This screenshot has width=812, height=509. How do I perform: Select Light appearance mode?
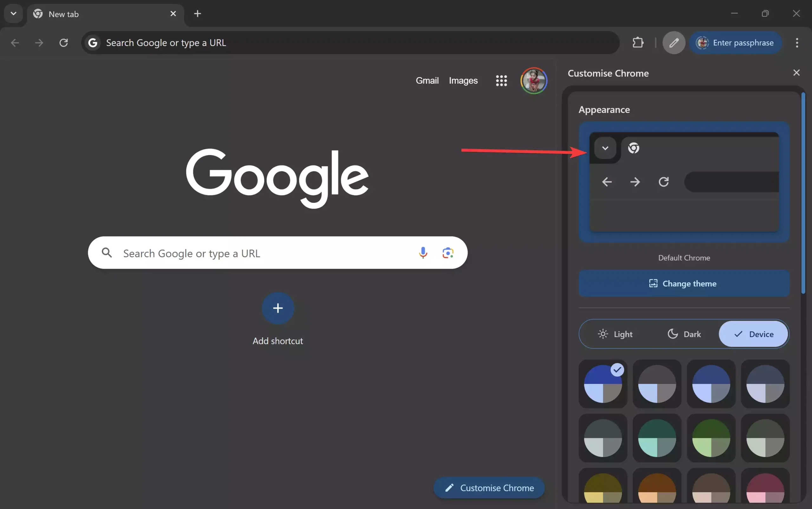coord(615,334)
